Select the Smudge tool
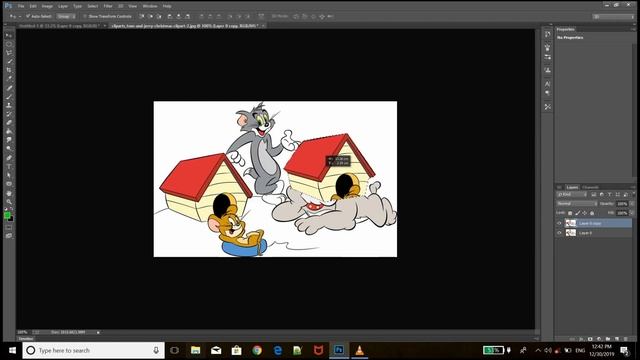This screenshot has height=360, width=640. 9,140
